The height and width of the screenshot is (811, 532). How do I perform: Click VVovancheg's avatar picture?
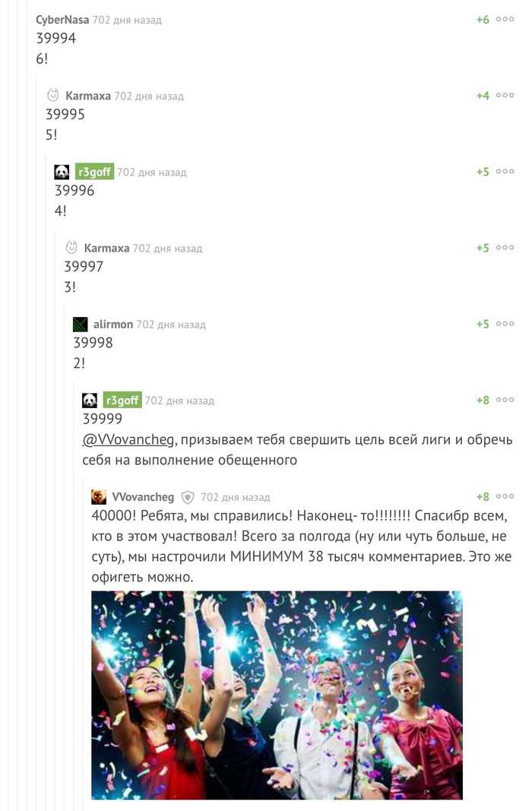click(x=99, y=497)
